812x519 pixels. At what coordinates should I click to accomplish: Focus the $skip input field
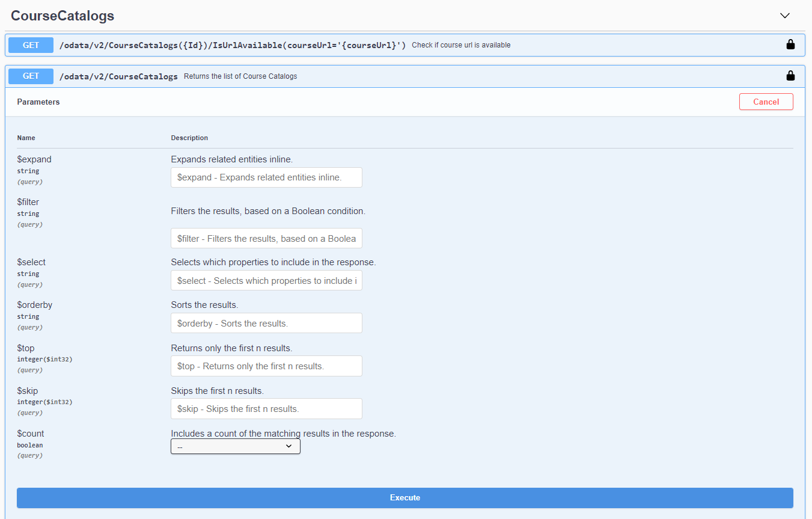pyautogui.click(x=266, y=409)
